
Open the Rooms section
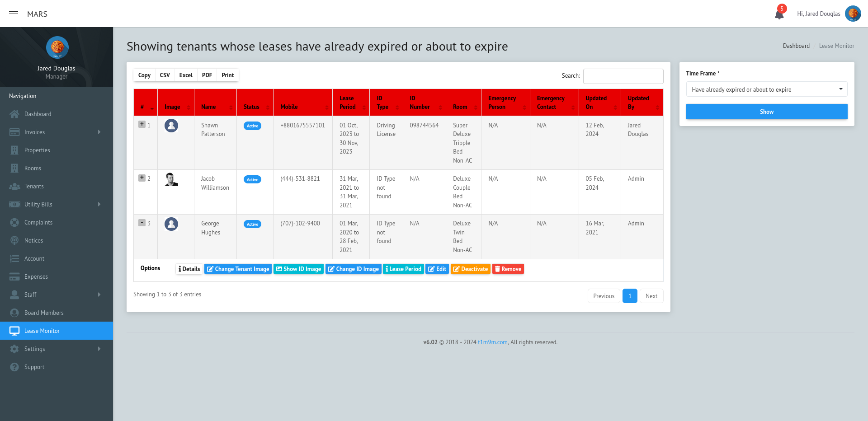coord(32,168)
